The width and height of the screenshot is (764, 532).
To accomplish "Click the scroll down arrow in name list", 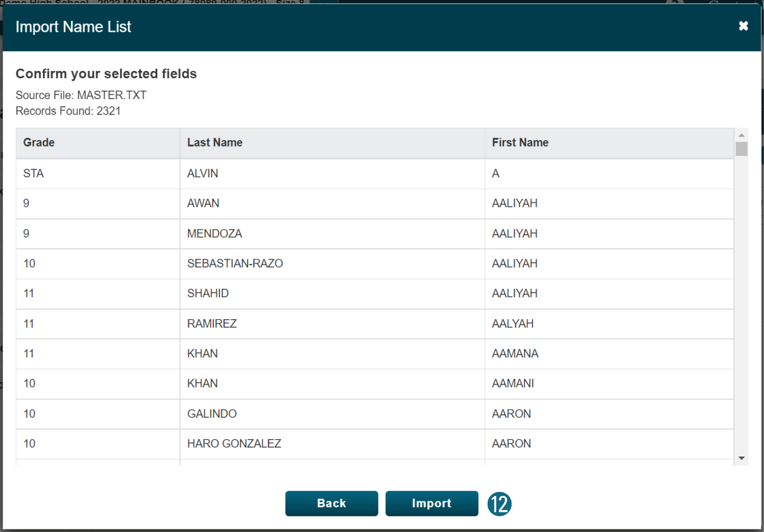I will click(741, 458).
